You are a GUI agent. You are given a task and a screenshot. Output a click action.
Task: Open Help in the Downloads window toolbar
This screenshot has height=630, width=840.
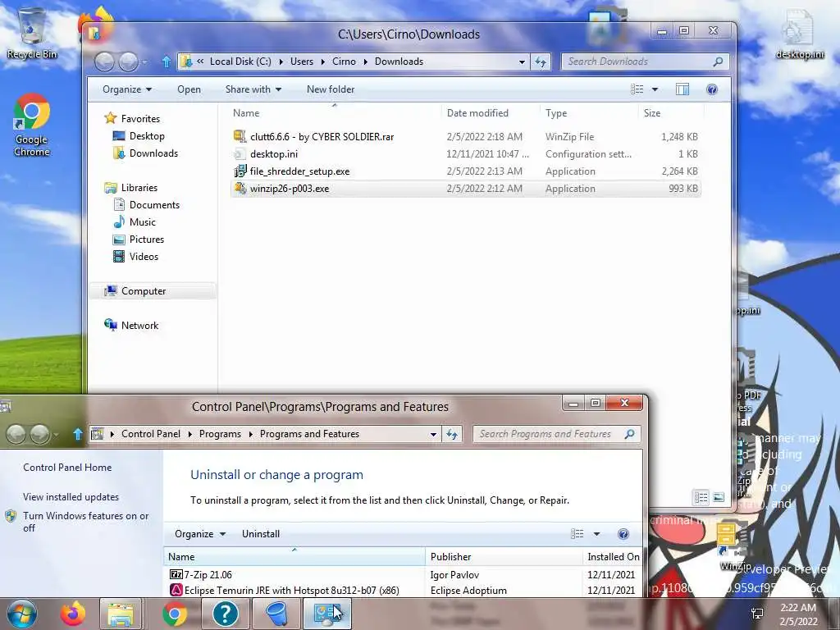pos(712,89)
